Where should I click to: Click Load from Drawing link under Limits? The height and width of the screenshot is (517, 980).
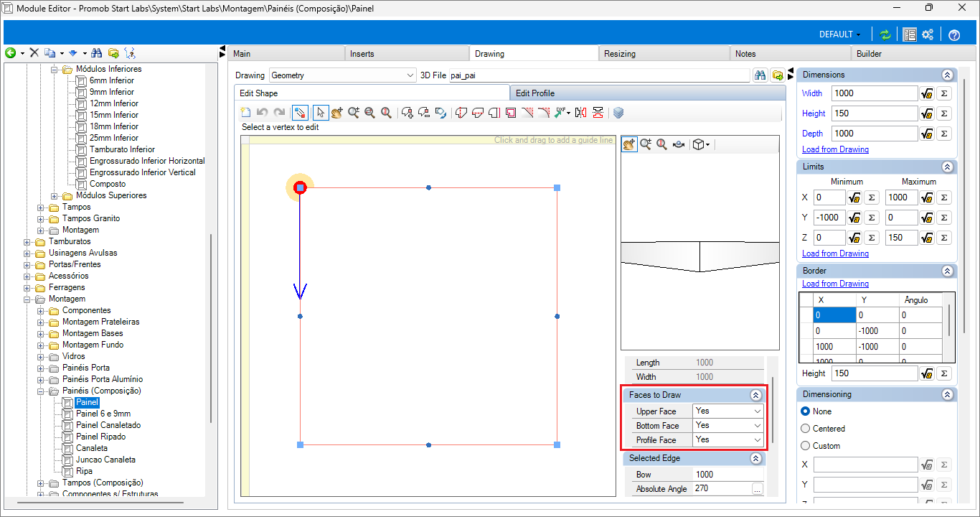coord(835,253)
